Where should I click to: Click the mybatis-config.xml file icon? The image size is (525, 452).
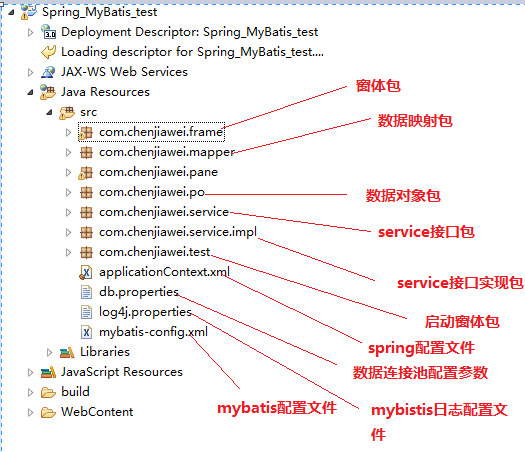click(86, 332)
